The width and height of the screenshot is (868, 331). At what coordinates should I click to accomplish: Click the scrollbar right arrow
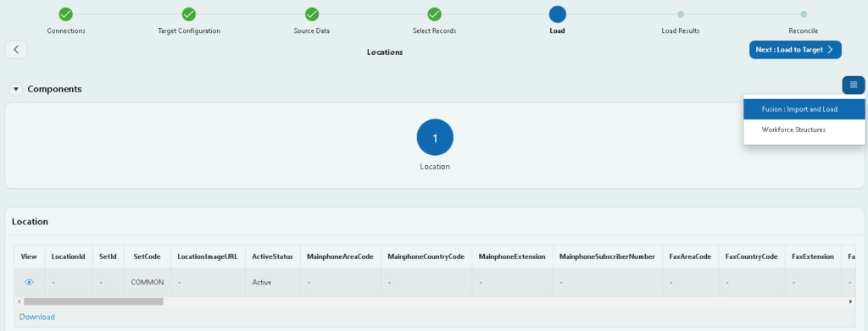851,301
